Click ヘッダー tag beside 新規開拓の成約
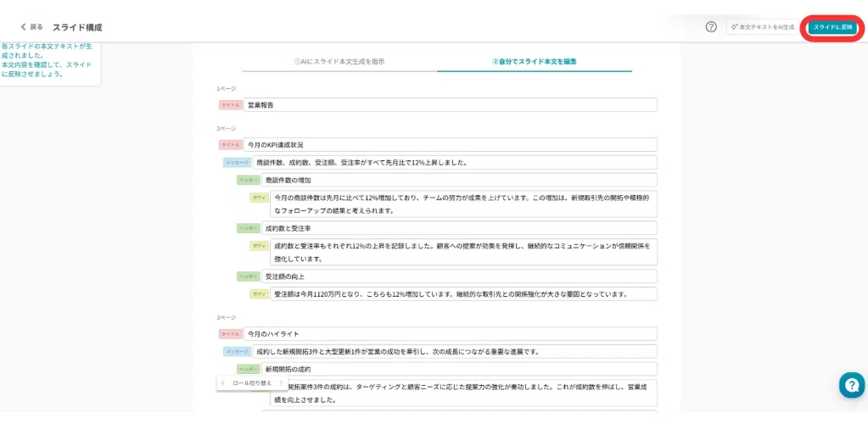868x424 pixels. point(248,369)
